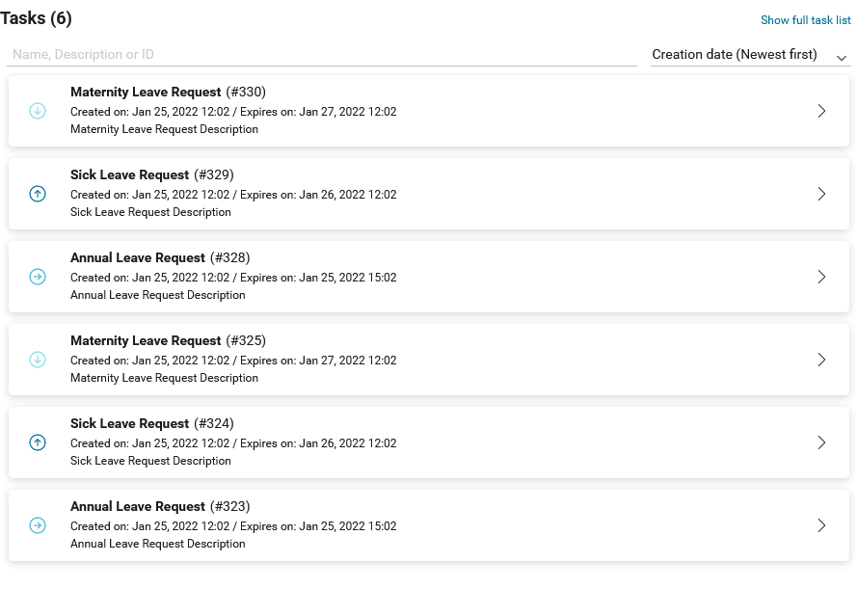Image resolution: width=858 pixels, height=616 pixels.
Task: Select the Annual Leave Request (#328) title
Action: pos(138,258)
